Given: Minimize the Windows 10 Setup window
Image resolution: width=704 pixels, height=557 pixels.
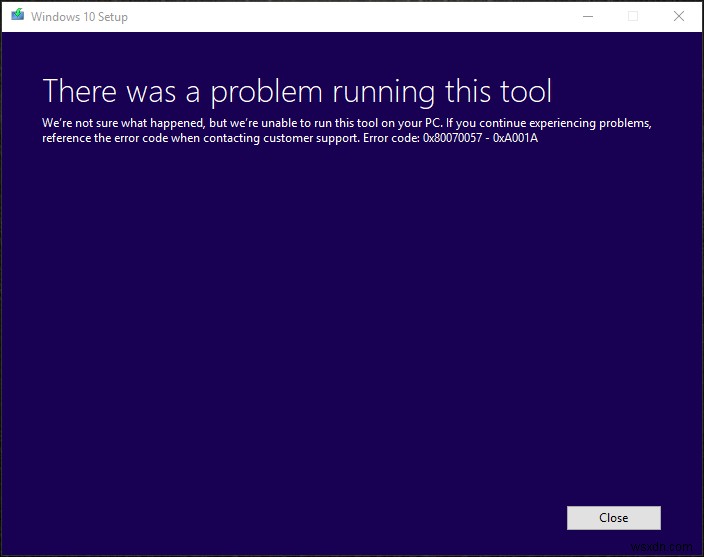Looking at the screenshot, I should click(x=588, y=17).
